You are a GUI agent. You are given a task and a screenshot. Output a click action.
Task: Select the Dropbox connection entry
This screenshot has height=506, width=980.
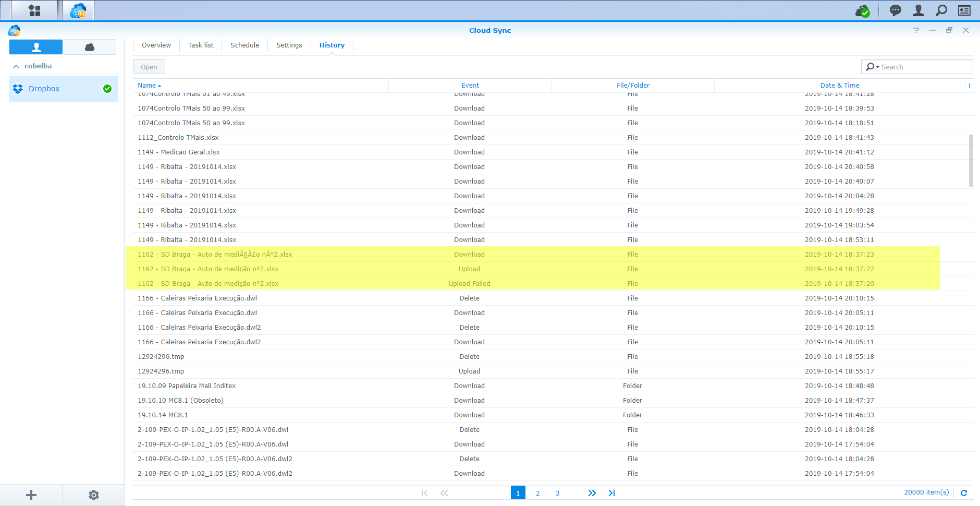coord(64,89)
